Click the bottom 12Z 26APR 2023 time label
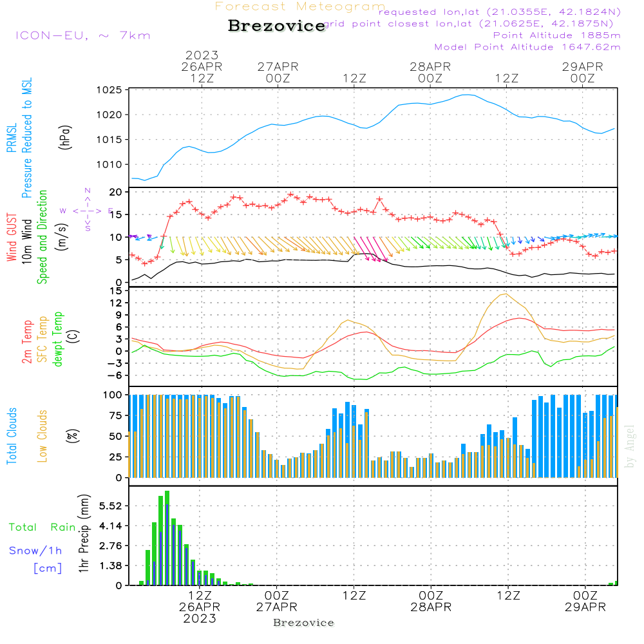The width and height of the screenshot is (644, 644). tap(200, 607)
